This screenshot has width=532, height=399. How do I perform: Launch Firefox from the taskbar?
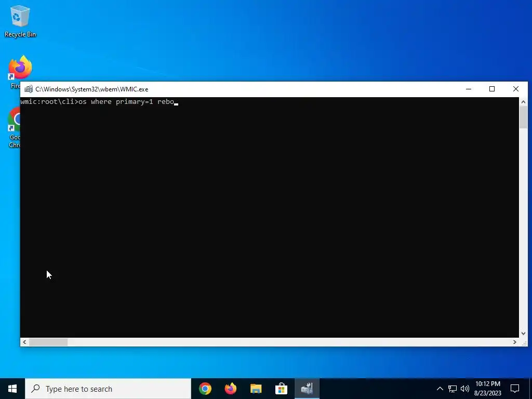(230, 389)
